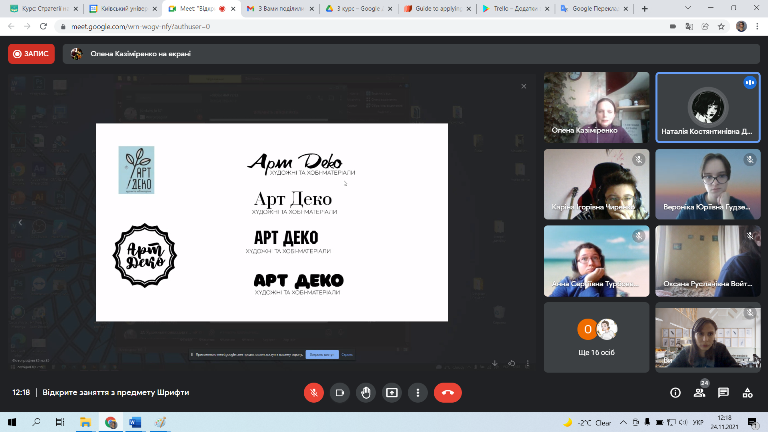Image resolution: width=768 pixels, height=432 pixels.
Task: Raise your hand in the meeting
Action: click(x=366, y=393)
